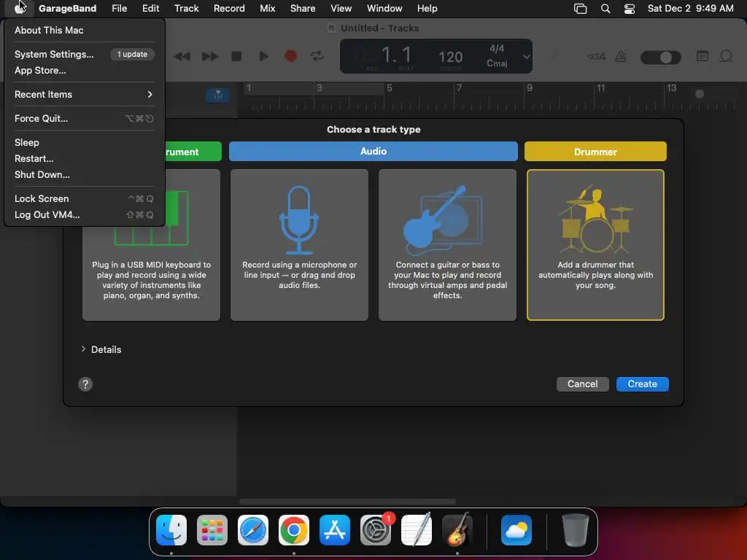Screen dimensions: 747x560
Task: Open Control Center icon in menu bar
Action: click(x=630, y=9)
